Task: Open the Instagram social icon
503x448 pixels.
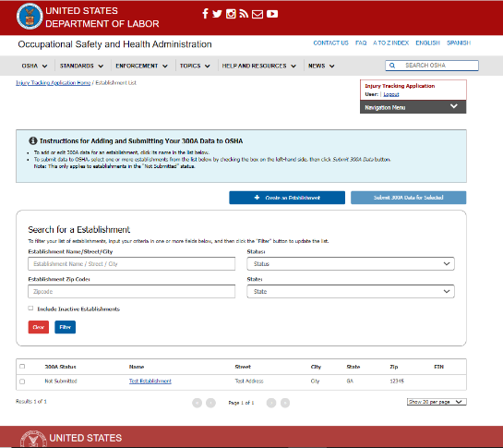Action: tap(231, 14)
